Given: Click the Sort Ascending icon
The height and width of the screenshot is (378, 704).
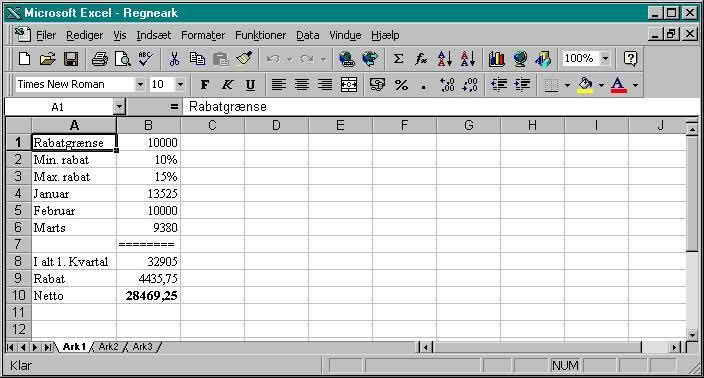Looking at the screenshot, I should 444,59.
